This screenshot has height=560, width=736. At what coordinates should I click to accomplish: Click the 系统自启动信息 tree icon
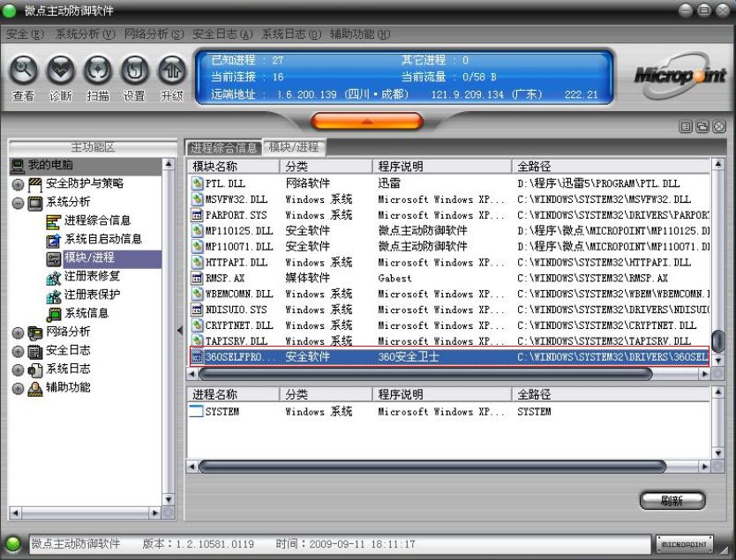[54, 240]
